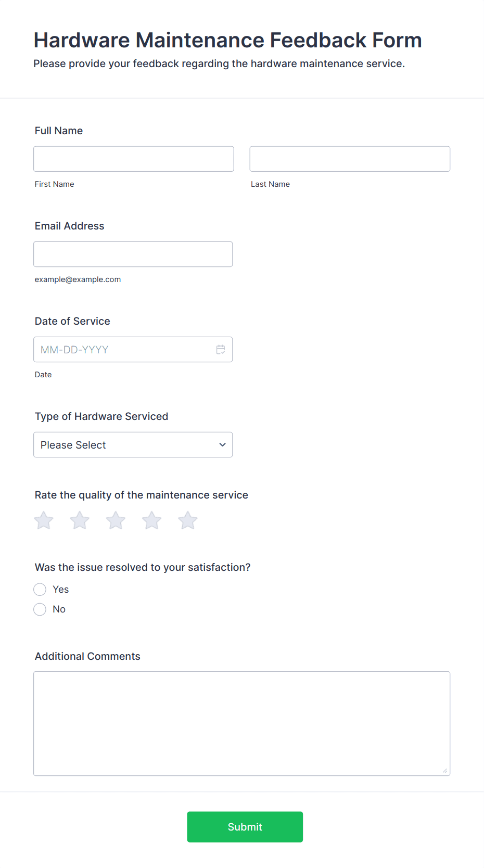The width and height of the screenshot is (484, 868).
Task: Select No for issue resolved
Action: 40,609
